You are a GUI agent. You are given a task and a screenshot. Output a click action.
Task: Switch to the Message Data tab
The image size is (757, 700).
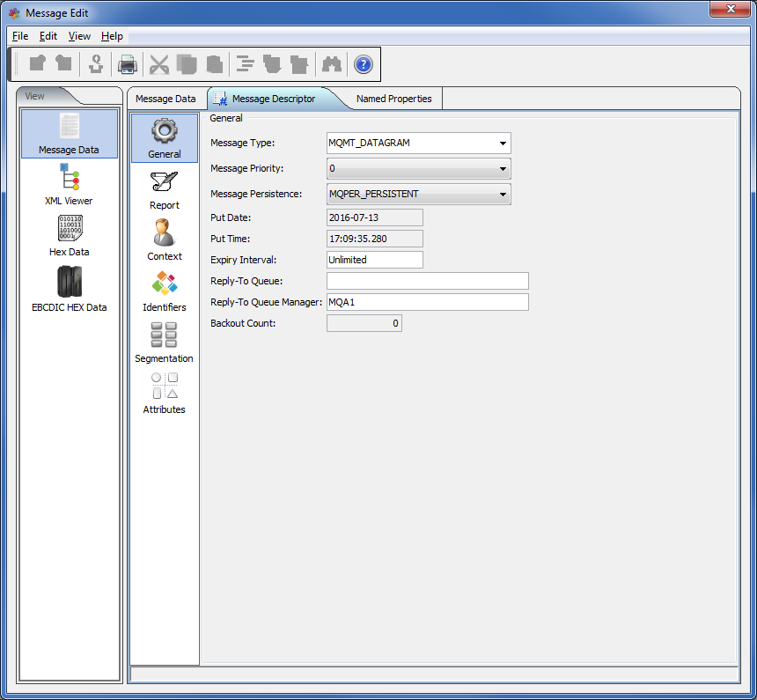[165, 99]
